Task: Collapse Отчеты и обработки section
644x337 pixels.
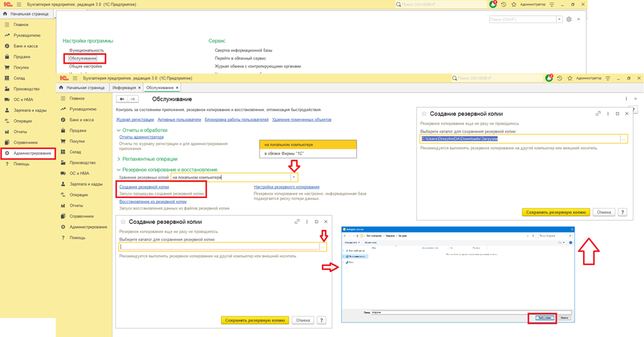Action: [118, 130]
